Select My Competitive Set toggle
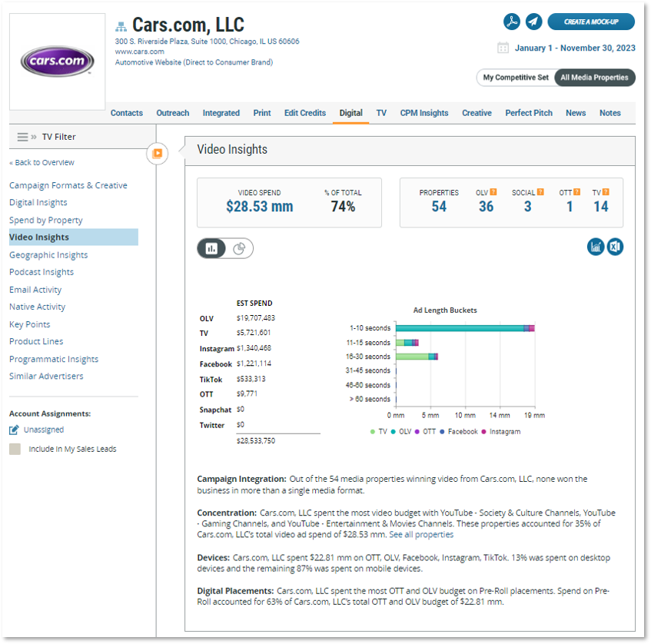This screenshot has height=644, width=651. [x=516, y=78]
